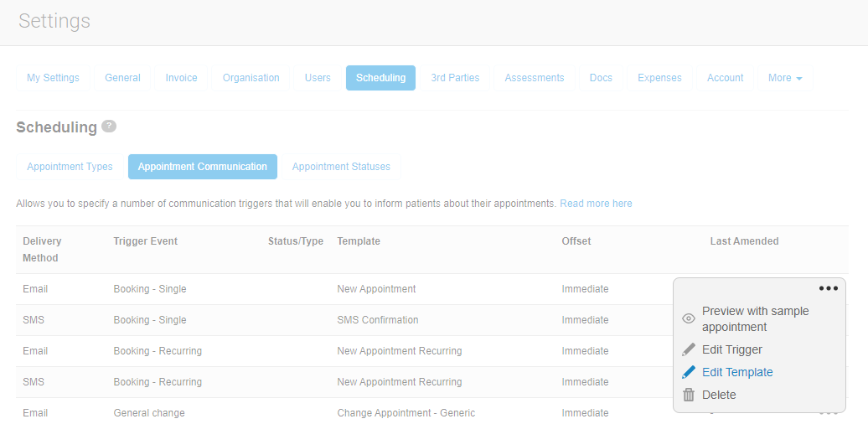The width and height of the screenshot is (868, 424).
Task: Click the three-dot icon in the open popup
Action: point(828,288)
